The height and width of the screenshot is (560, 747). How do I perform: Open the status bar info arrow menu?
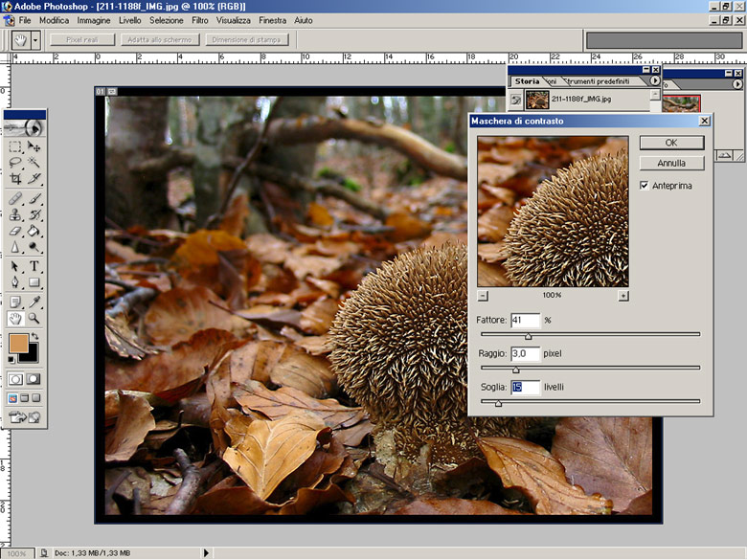point(206,553)
